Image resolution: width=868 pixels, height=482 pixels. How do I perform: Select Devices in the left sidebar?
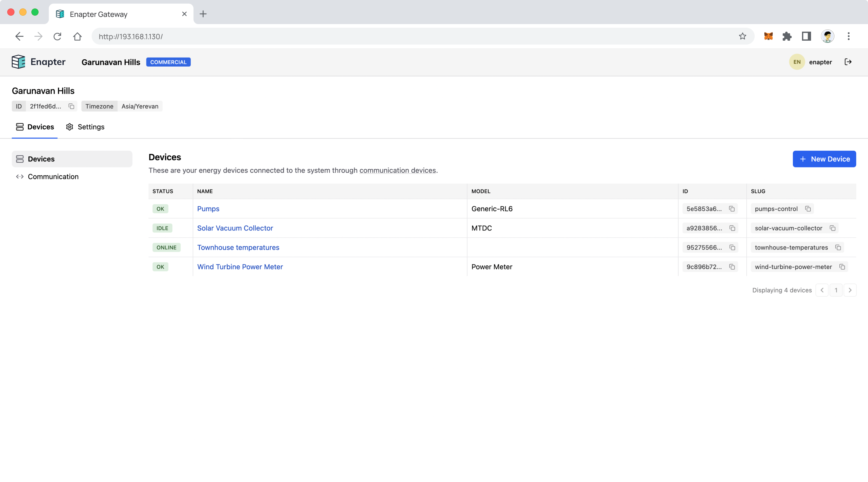click(x=41, y=159)
